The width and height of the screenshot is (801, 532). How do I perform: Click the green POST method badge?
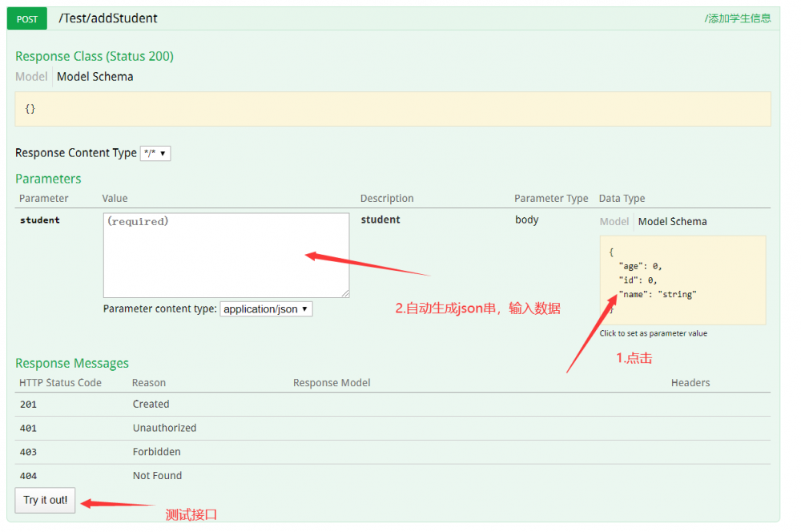pyautogui.click(x=26, y=18)
